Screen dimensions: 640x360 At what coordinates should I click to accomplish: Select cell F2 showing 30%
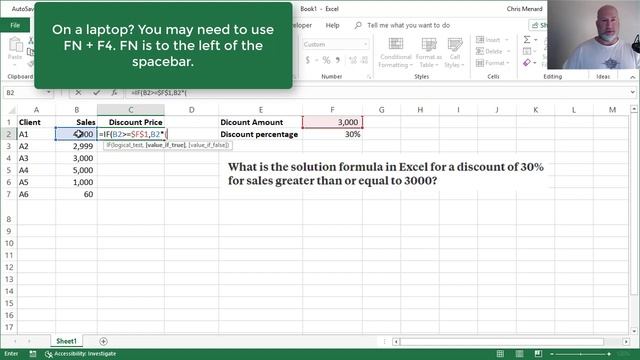click(x=332, y=134)
